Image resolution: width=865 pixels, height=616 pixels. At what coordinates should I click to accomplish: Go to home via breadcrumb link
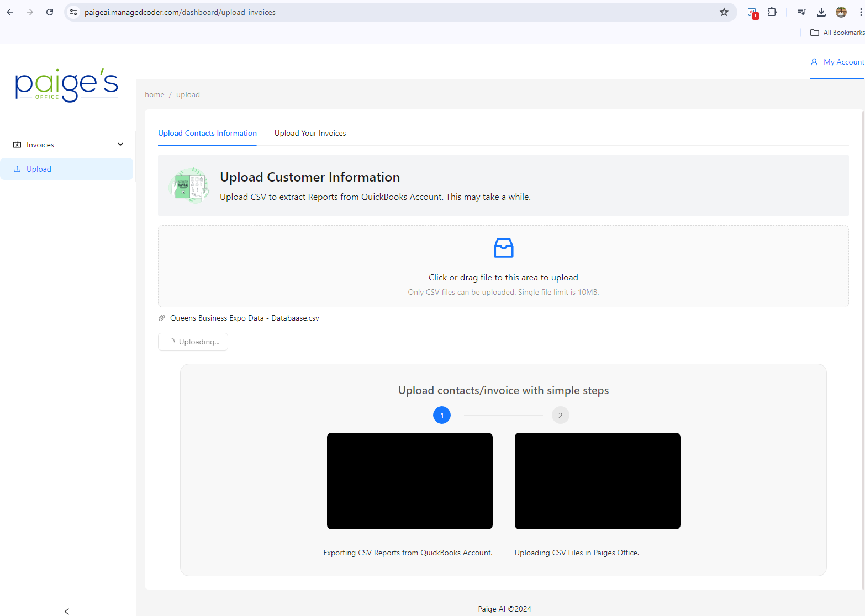[x=155, y=94]
